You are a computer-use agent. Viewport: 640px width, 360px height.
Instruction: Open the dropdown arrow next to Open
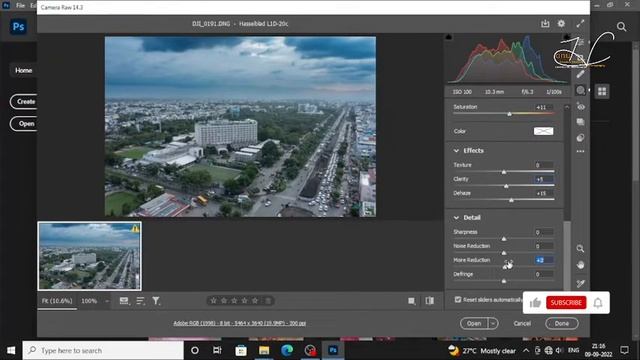(493, 324)
